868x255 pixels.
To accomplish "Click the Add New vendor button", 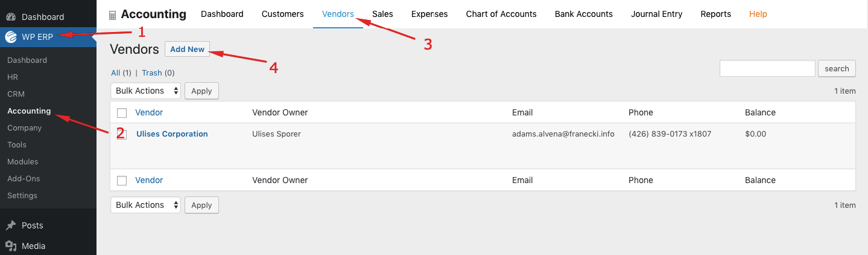I will [x=187, y=50].
